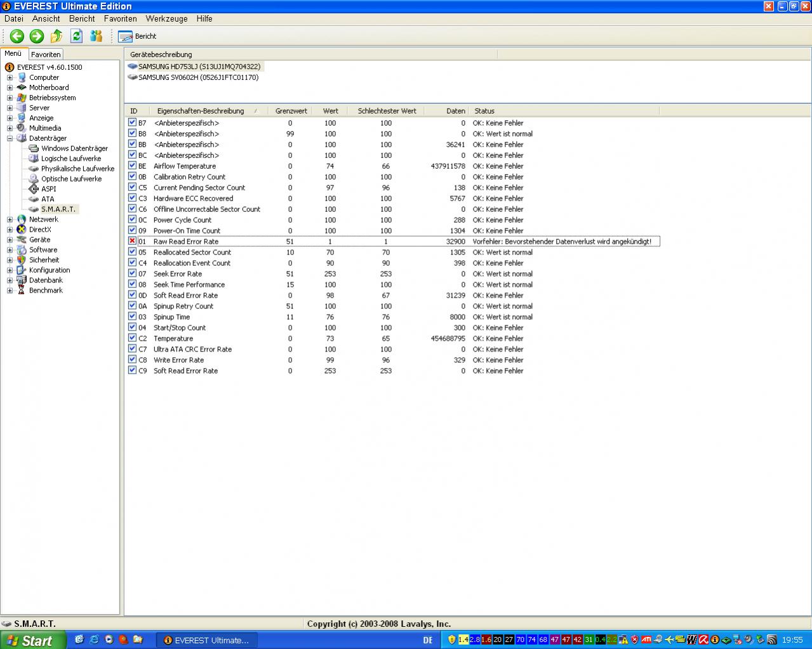Sort by Schlechtester Wert column header
Image resolution: width=812 pixels, height=649 pixels.
point(387,111)
